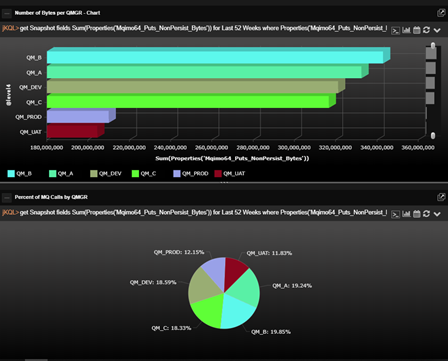The height and width of the screenshot is (361, 448).
Task: Open console icon in Percent of MQ Calls panel
Action: 395,214
